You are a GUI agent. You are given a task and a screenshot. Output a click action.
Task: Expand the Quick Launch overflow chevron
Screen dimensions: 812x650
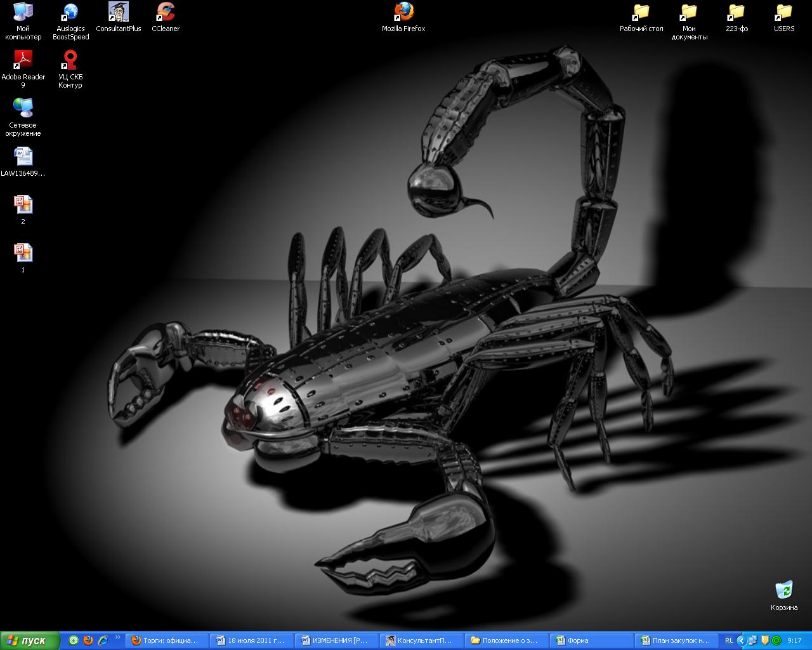(117, 639)
